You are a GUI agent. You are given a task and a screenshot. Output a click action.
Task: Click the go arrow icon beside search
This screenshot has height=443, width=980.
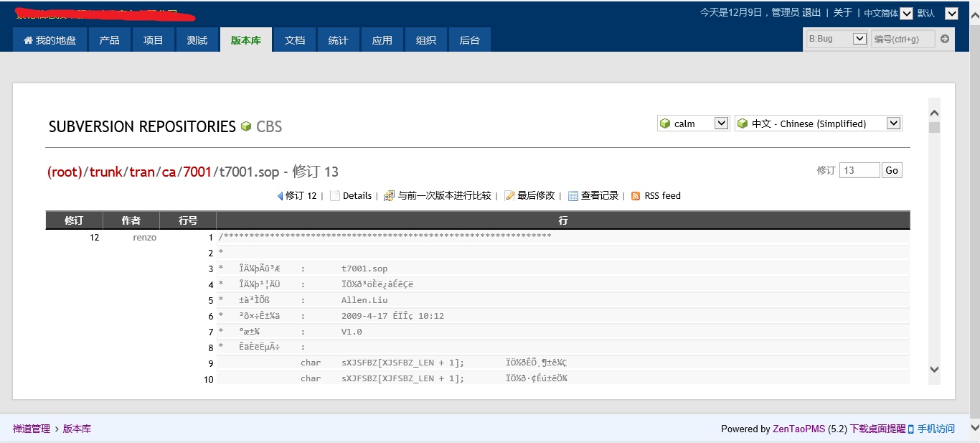click(x=945, y=39)
